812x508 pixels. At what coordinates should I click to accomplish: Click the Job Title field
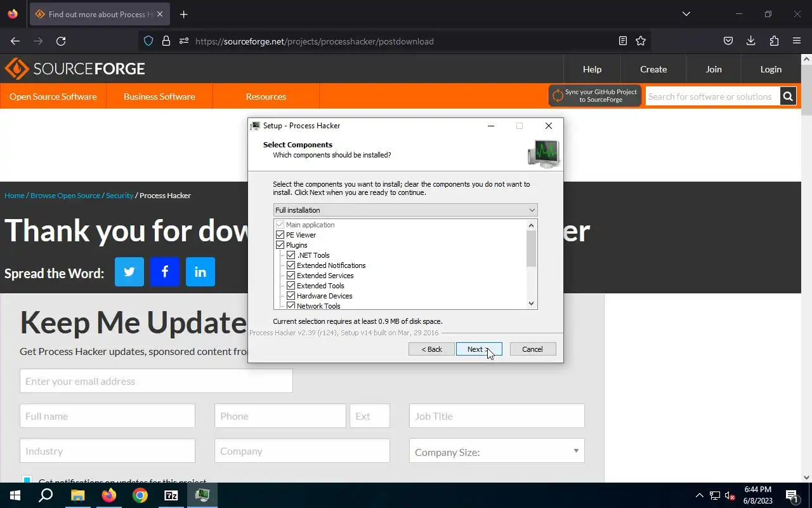[497, 416]
